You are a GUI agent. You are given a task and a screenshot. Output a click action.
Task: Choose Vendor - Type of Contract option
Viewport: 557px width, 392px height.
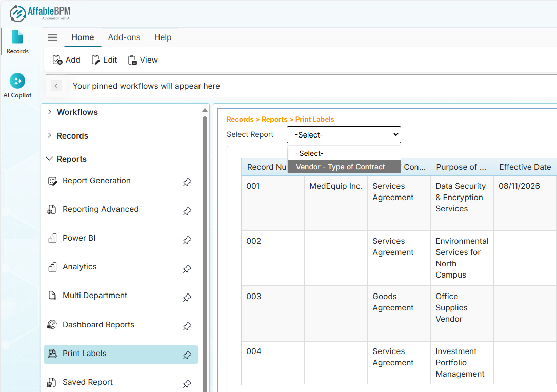pyautogui.click(x=341, y=167)
